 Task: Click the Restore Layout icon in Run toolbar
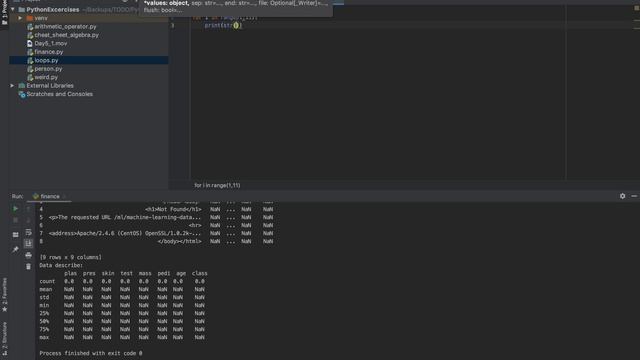click(x=16, y=235)
